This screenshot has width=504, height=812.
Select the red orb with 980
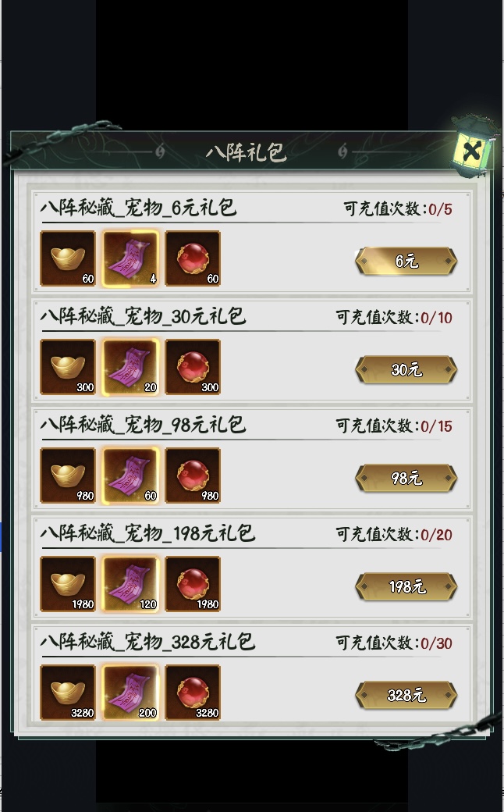click(193, 475)
